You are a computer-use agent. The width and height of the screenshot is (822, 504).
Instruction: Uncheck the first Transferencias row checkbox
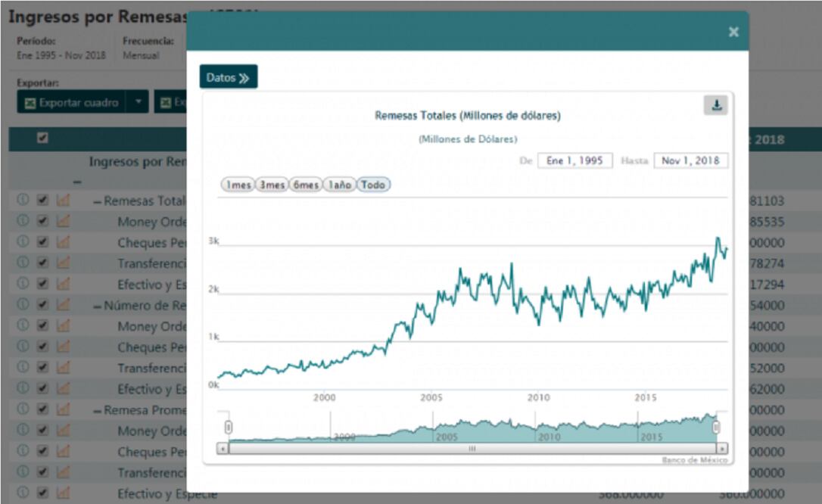(x=43, y=263)
